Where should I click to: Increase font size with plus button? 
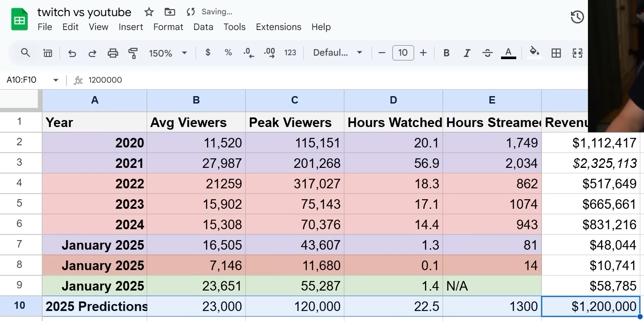(x=423, y=53)
